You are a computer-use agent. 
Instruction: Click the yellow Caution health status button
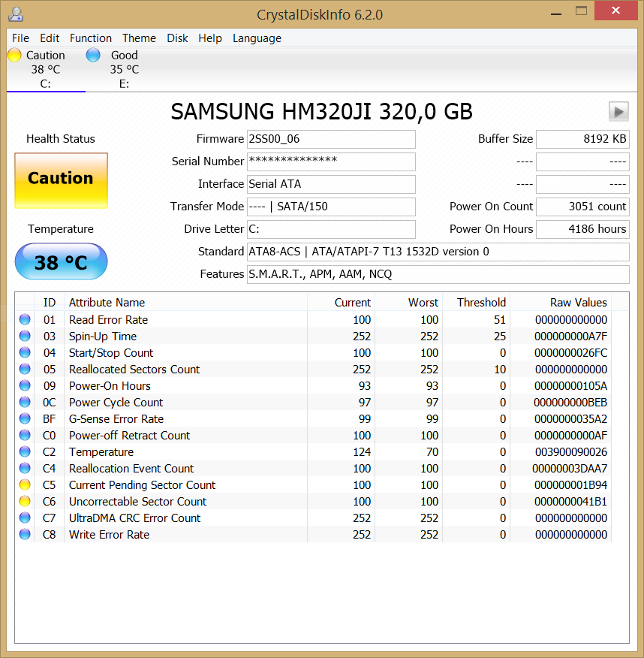[62, 180]
